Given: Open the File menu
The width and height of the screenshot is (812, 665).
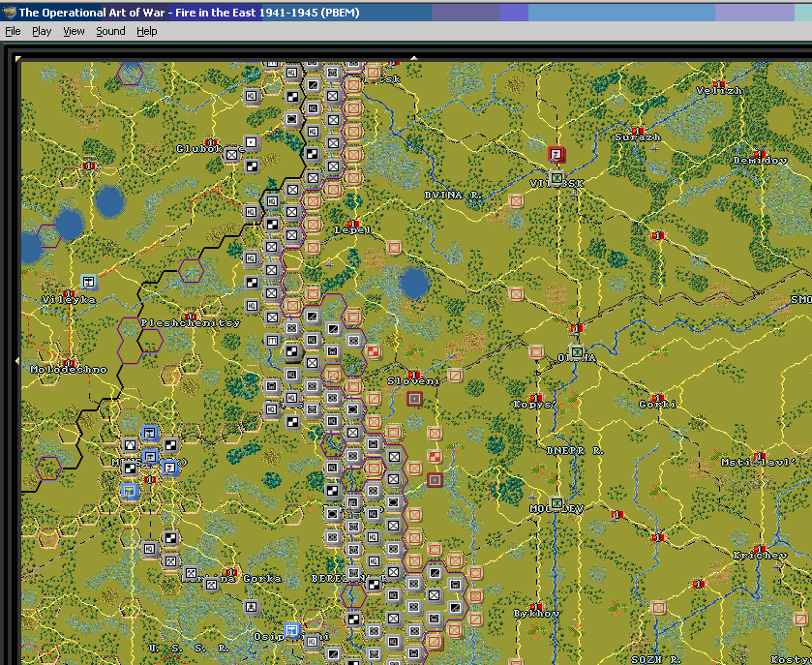Looking at the screenshot, I should 13,31.
